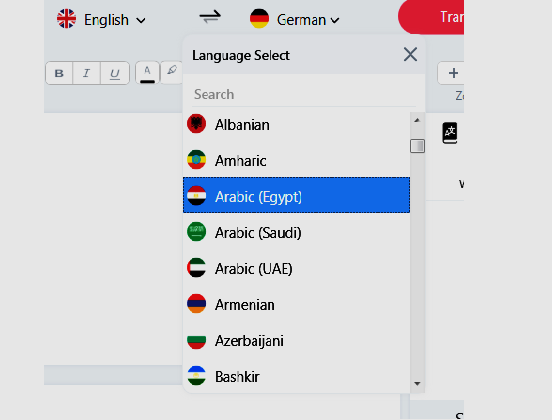Click the language Search field

[304, 94]
